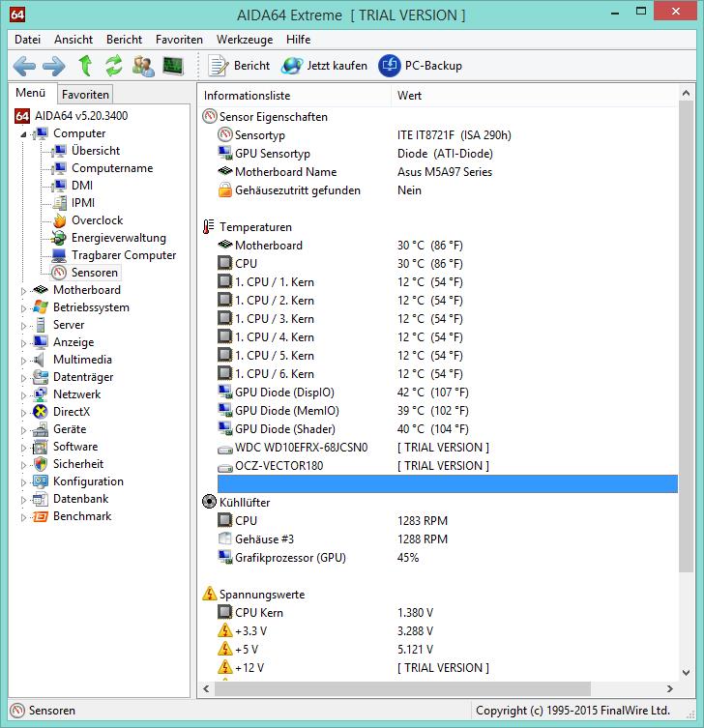This screenshot has height=728, width=704.
Task: Click the vertical scrollbar up arrow
Action: 686,94
